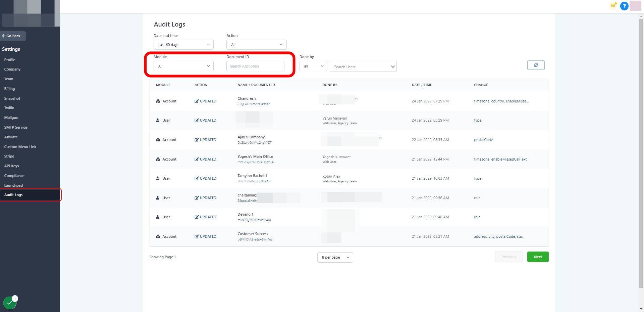Open Mailgun settings
644x312 pixels.
click(11, 118)
